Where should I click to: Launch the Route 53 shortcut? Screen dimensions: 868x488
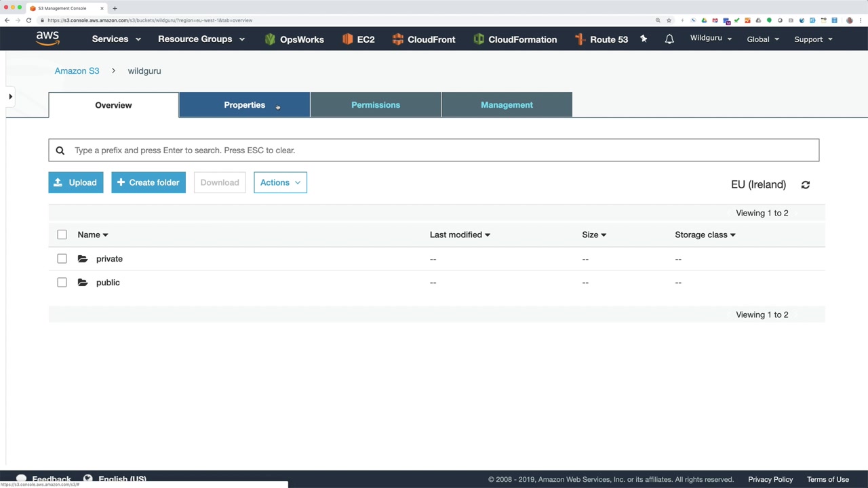coord(601,39)
